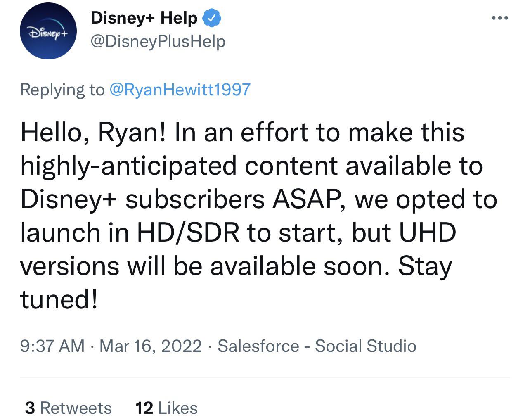Open the Disney+ Help display name
530x420 pixels.
tap(144, 18)
